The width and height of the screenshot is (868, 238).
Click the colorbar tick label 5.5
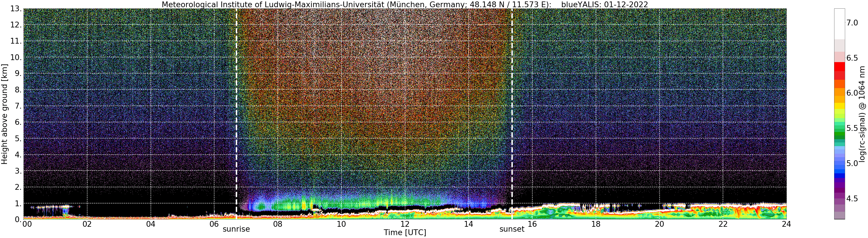click(852, 128)
